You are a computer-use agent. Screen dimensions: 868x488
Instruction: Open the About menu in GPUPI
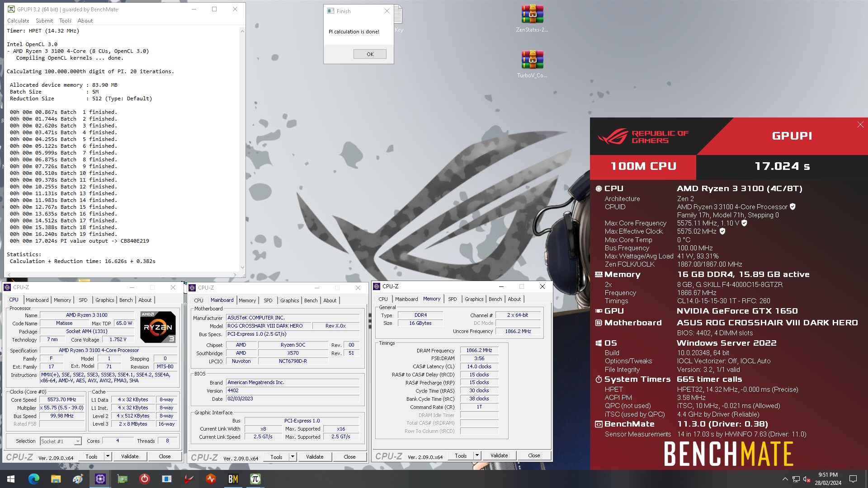click(x=85, y=21)
